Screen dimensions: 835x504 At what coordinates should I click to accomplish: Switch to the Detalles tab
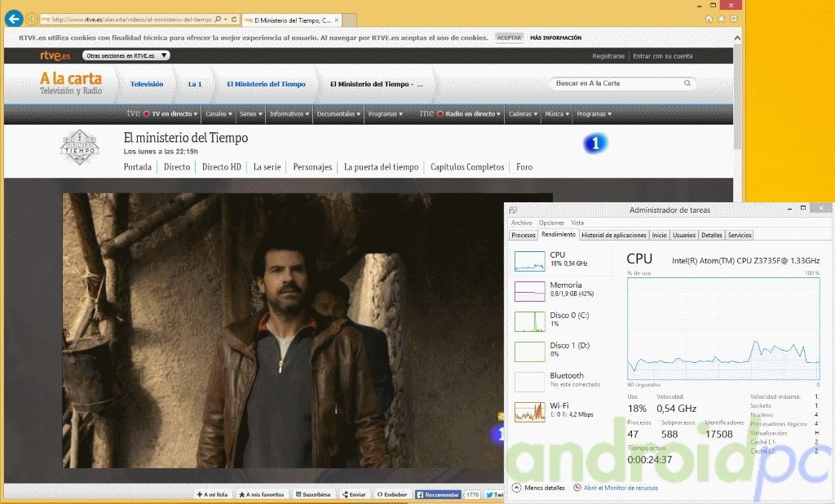click(x=711, y=235)
